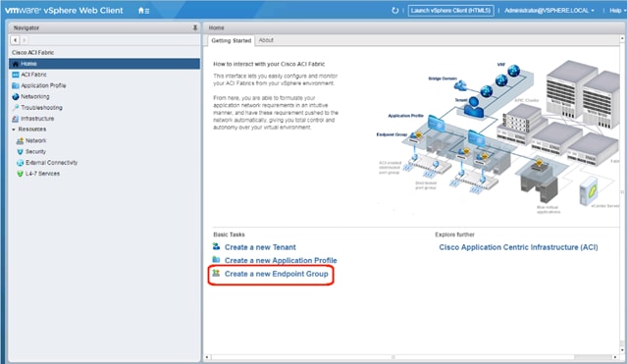Click Create a new Tenant link

tap(260, 247)
